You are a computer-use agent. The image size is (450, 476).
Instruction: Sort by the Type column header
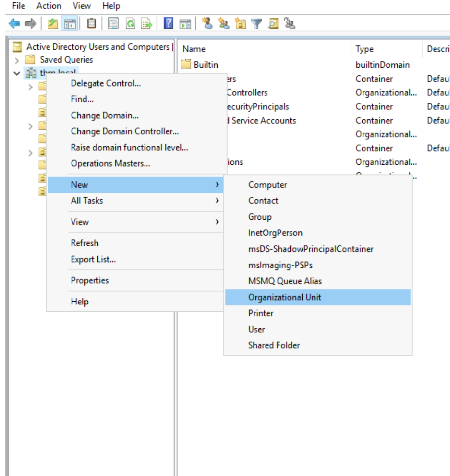tap(387, 49)
